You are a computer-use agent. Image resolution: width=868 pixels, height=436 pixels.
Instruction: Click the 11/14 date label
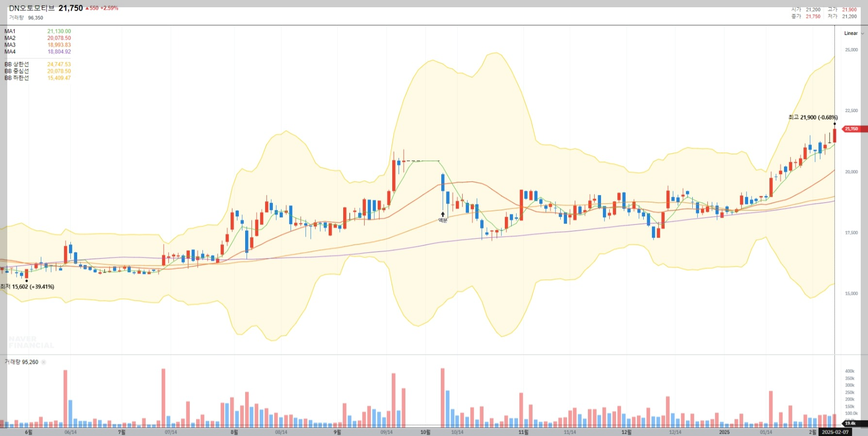(x=570, y=433)
